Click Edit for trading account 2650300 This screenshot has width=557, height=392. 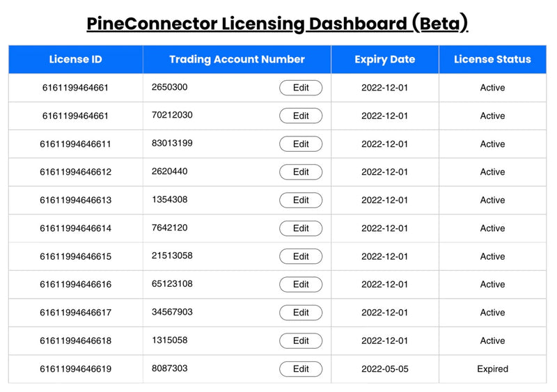[x=301, y=88]
